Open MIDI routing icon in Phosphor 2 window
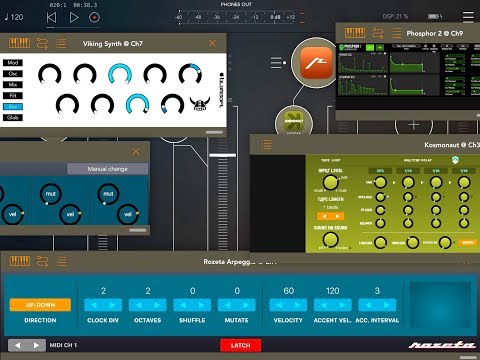The height and width of the screenshot is (360, 480). 378,33
